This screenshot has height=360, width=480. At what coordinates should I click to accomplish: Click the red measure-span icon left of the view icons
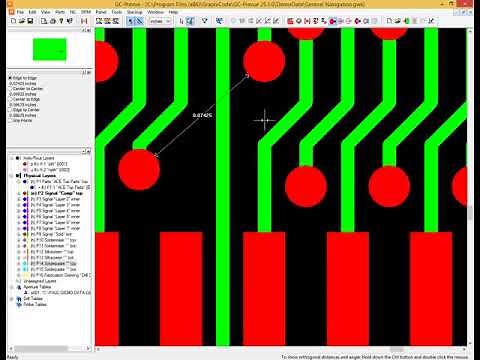click(x=84, y=21)
